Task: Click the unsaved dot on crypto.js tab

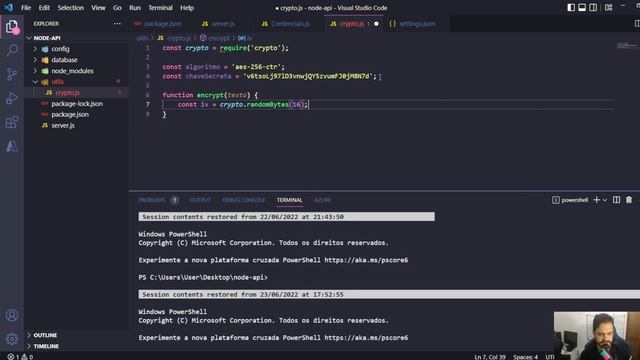Action: pyautogui.click(x=376, y=24)
